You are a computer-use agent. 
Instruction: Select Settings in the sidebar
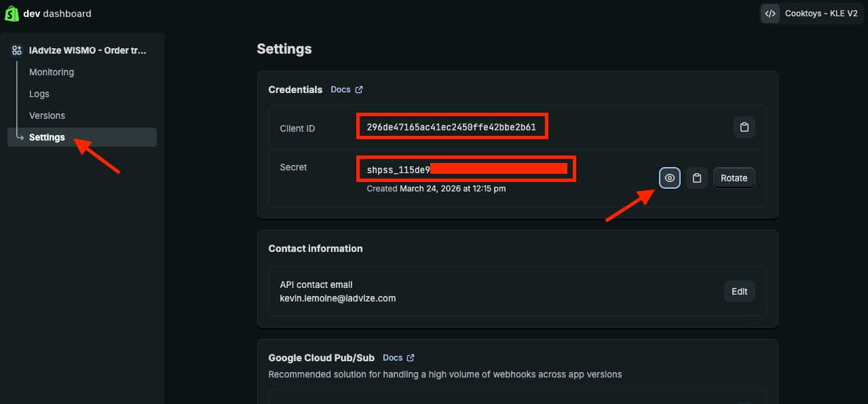tap(47, 137)
